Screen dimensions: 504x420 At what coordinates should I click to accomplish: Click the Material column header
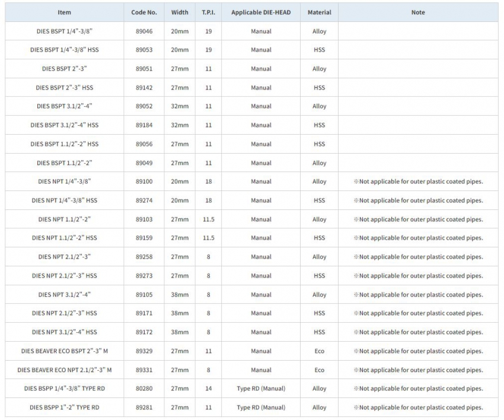pos(319,12)
